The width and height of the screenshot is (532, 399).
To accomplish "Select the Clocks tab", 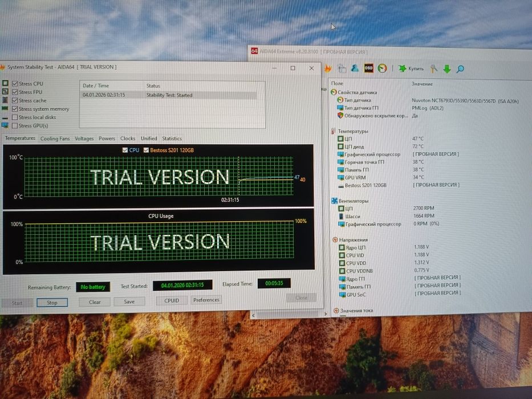I will (128, 139).
